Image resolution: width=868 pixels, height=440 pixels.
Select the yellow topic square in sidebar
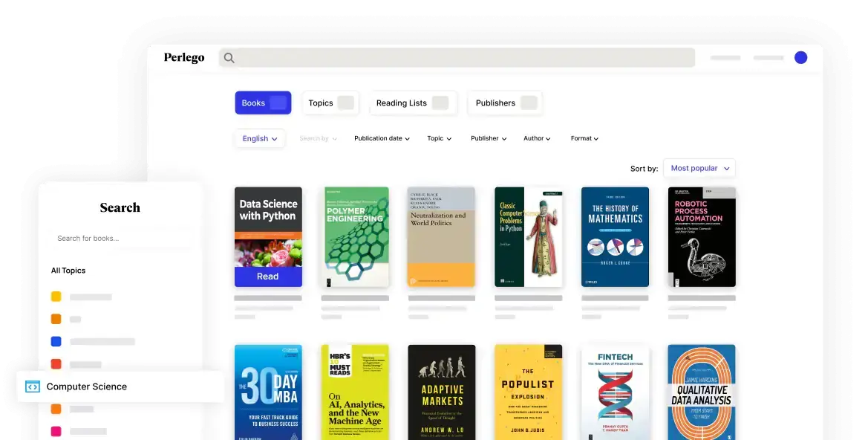pyautogui.click(x=56, y=297)
